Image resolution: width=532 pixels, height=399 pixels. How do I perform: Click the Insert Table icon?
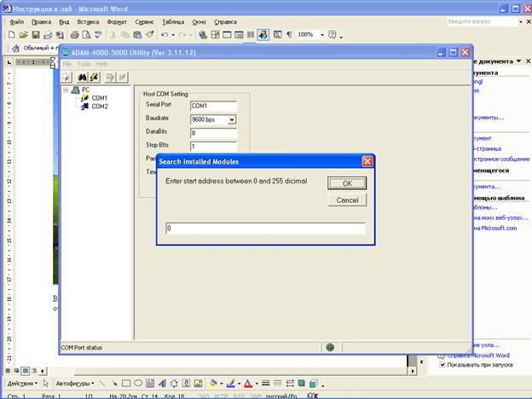click(x=227, y=35)
